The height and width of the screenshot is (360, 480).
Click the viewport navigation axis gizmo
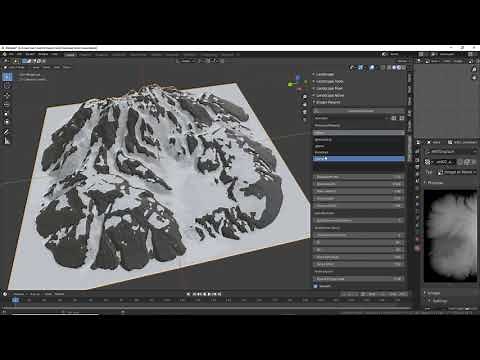coord(298,83)
